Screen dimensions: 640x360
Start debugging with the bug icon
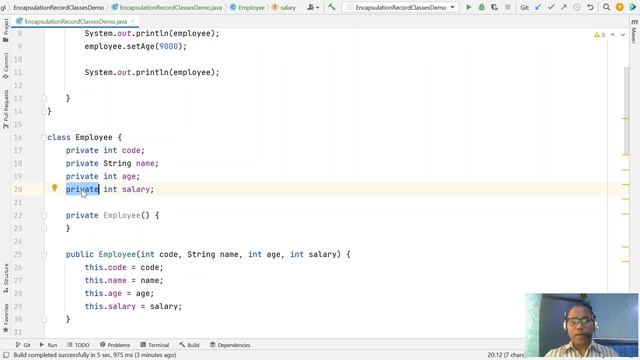482,7
